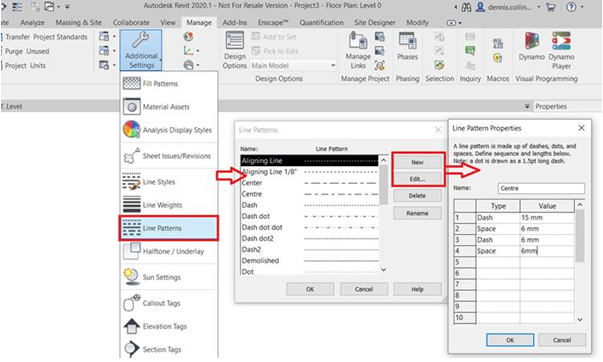This screenshot has height=362, width=603.
Task: Select the Aligning Line pattern row
Action: point(310,160)
